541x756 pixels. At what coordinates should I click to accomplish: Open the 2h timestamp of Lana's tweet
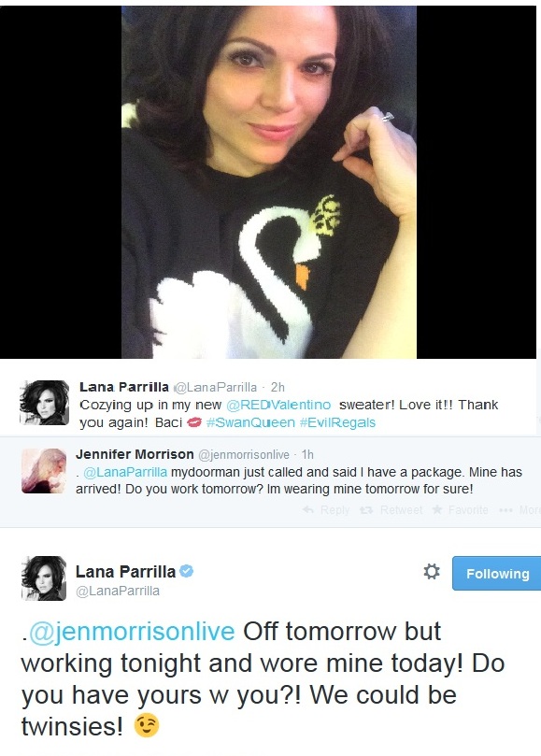[x=278, y=387]
